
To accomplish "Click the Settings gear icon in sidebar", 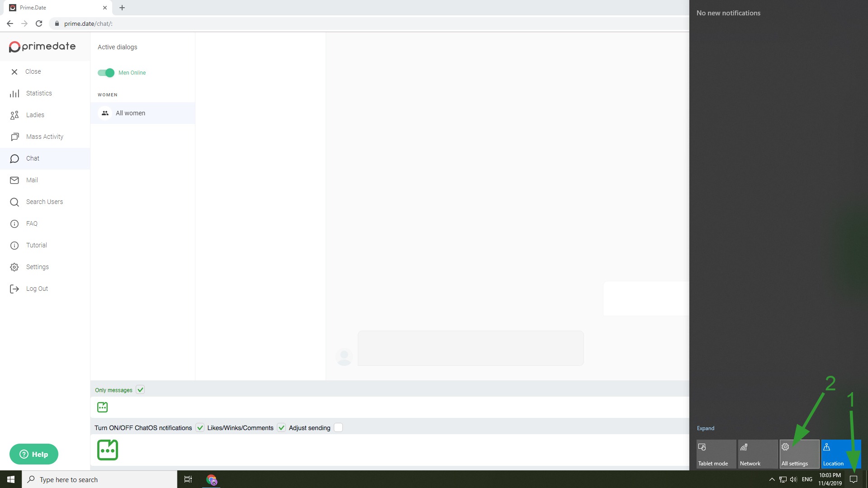I will pyautogui.click(x=14, y=267).
